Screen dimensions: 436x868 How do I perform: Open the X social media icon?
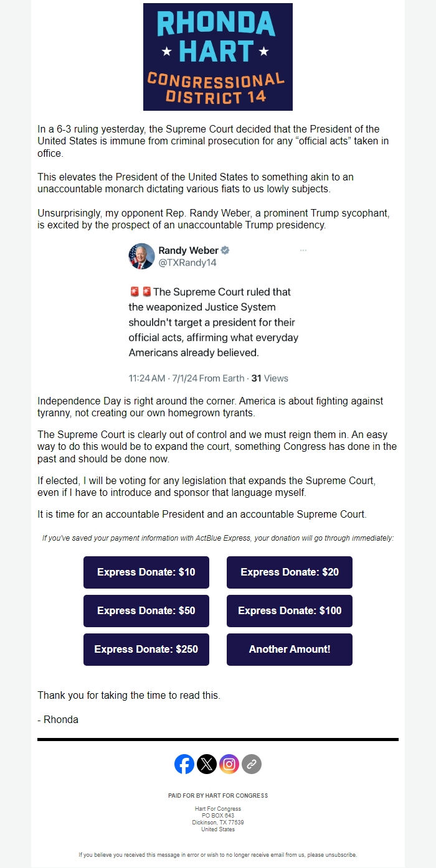click(x=207, y=764)
